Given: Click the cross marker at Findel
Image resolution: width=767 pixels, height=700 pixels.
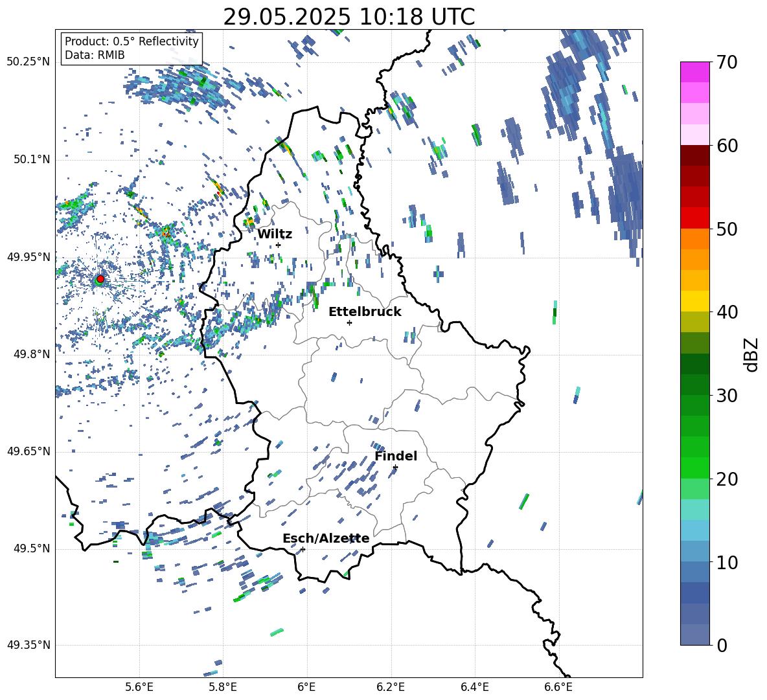Looking at the screenshot, I should [x=395, y=468].
